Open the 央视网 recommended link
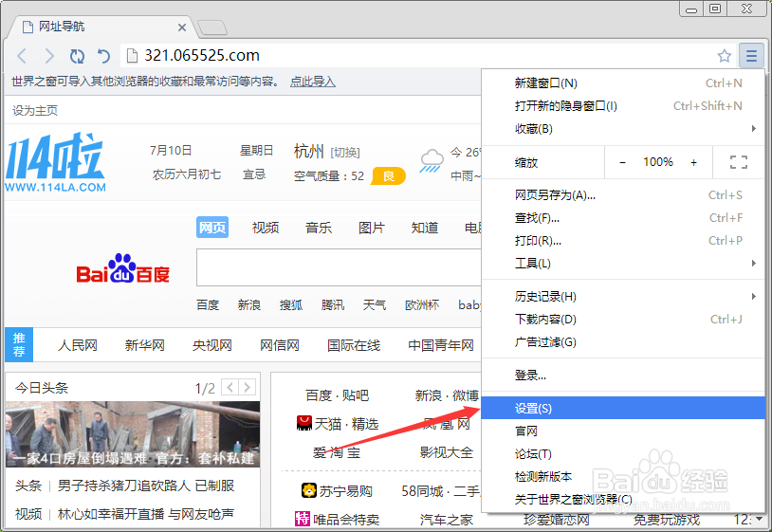This screenshot has height=532, width=772. pos(212,345)
